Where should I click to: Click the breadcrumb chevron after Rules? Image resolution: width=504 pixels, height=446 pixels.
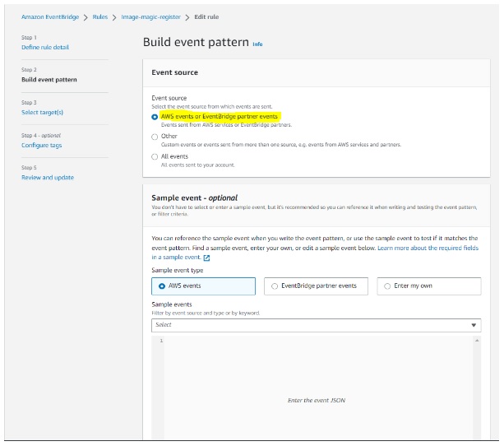click(114, 17)
